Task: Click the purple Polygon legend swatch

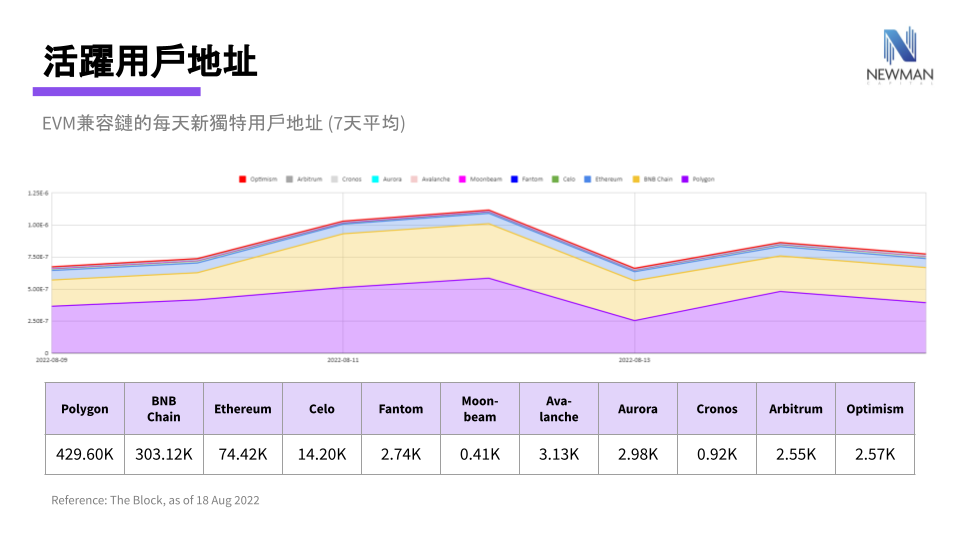Action: coord(685,179)
